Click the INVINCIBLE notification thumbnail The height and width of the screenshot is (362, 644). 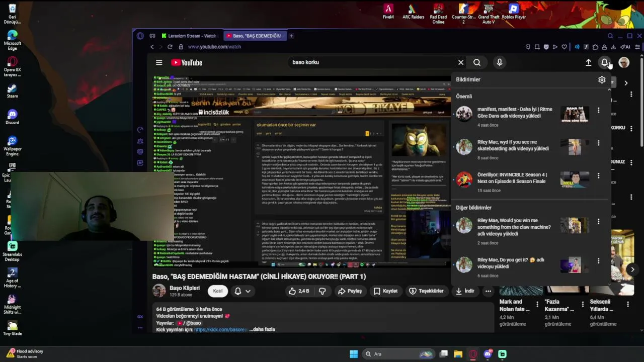click(575, 179)
